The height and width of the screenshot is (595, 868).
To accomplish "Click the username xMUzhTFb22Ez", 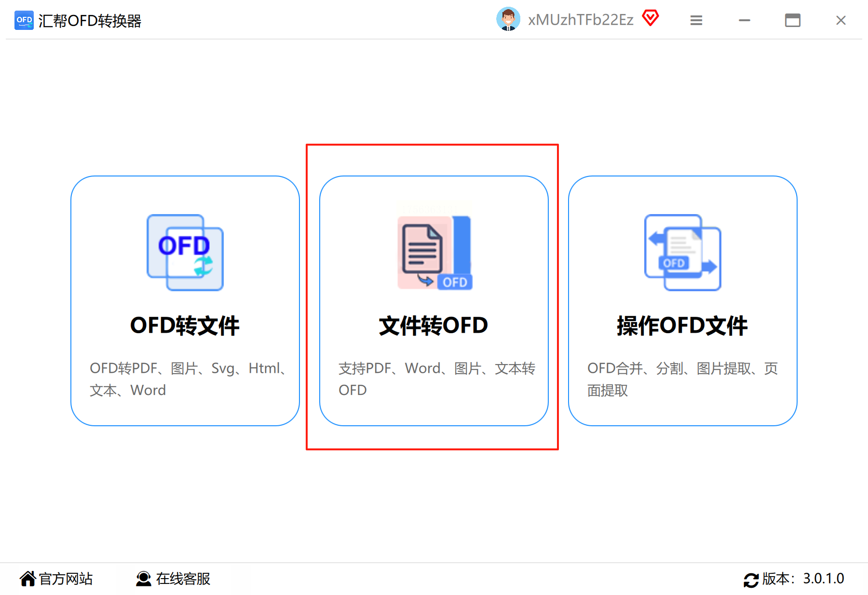I will (x=581, y=20).
